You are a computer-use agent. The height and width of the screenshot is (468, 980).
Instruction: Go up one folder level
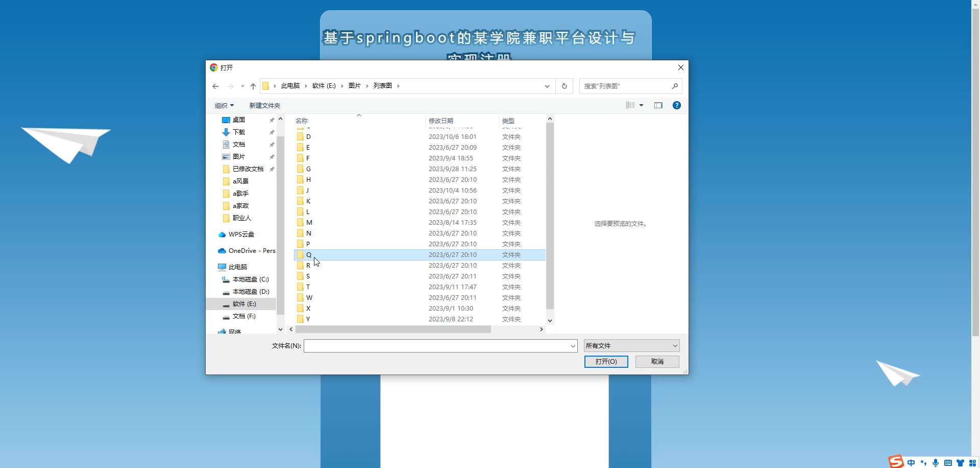(253, 86)
